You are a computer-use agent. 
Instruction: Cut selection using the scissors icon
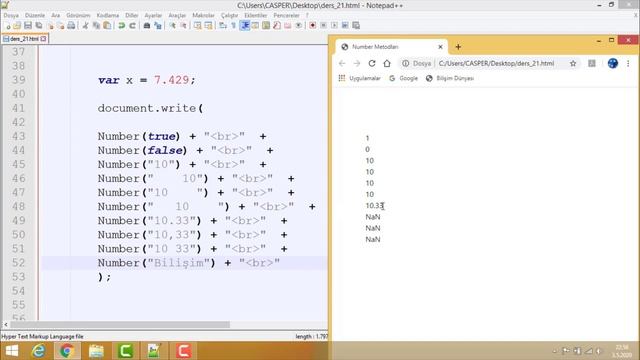(85, 25)
